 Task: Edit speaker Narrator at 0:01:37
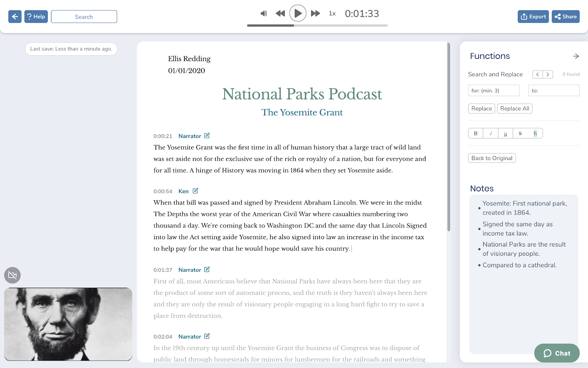(x=207, y=270)
